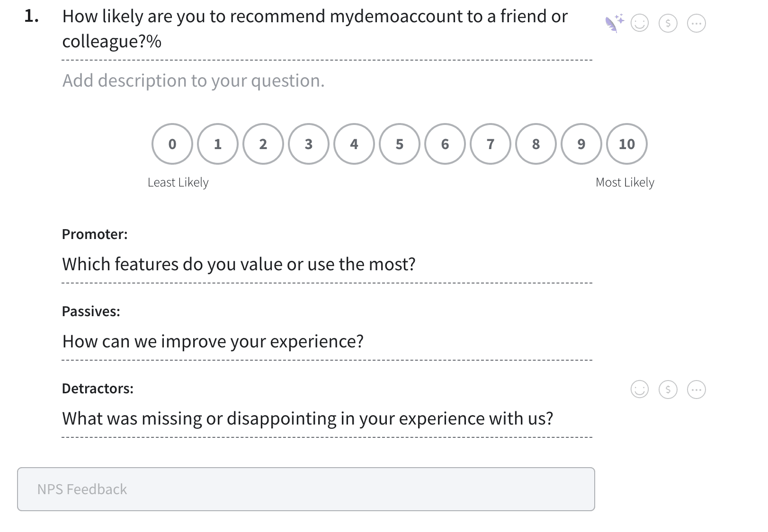Open more options ellipsis for question title
Screen dimensions: 768x532
(696, 23)
